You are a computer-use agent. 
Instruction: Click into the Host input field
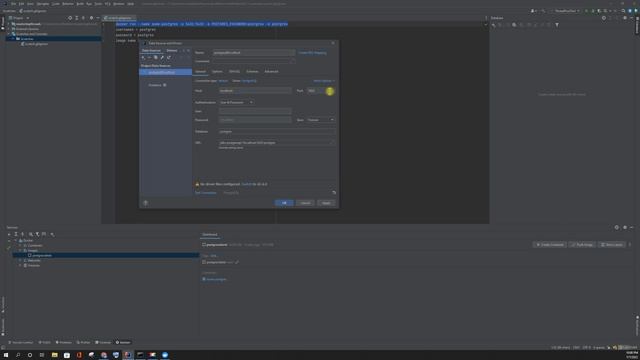(x=255, y=91)
